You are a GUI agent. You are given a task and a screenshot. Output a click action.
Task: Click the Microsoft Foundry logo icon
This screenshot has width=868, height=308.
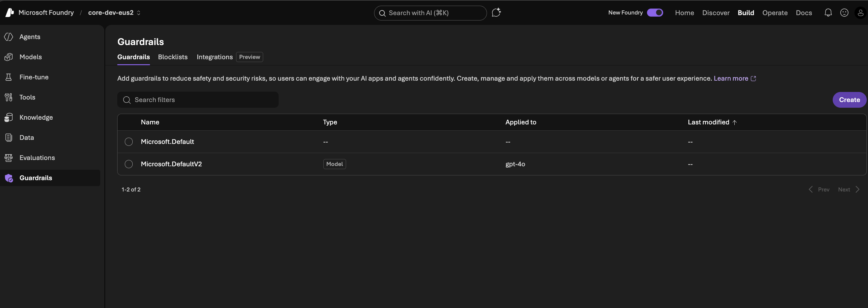tap(10, 13)
